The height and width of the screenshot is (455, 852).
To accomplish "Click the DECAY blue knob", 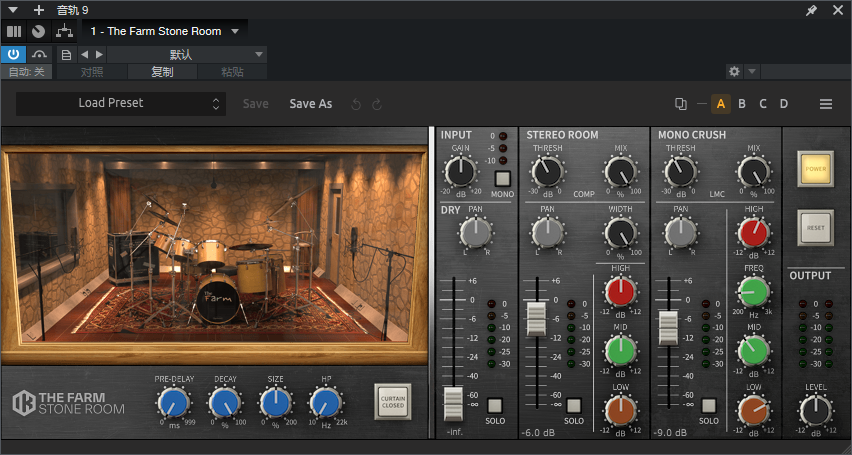I will click(224, 403).
